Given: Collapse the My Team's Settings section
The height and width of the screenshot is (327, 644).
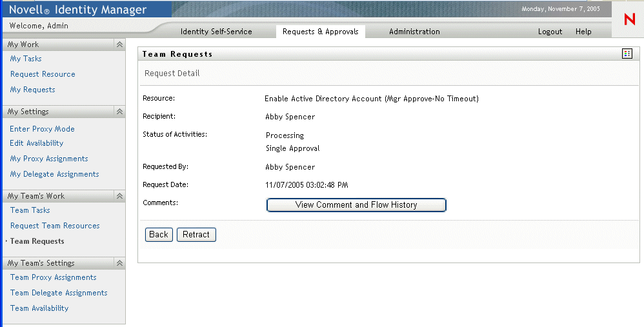Looking at the screenshot, I should point(119,263).
